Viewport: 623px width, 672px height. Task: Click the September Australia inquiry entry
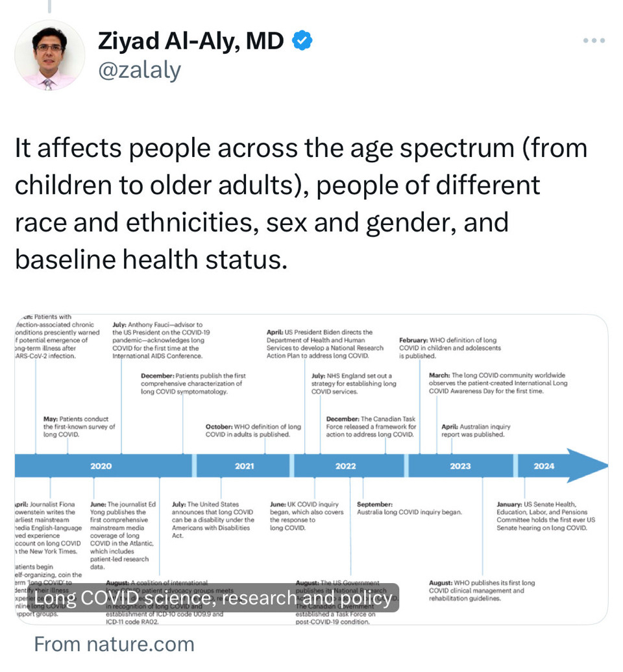[x=409, y=508]
